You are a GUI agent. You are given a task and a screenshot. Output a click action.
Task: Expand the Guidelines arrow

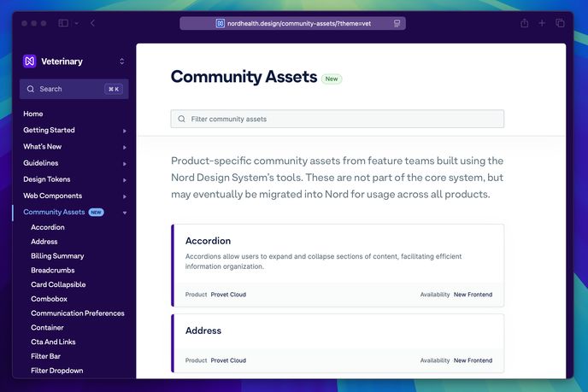point(125,164)
